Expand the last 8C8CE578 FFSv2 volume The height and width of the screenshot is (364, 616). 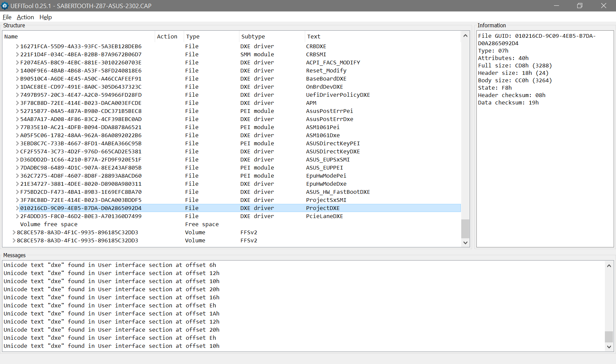tap(14, 240)
